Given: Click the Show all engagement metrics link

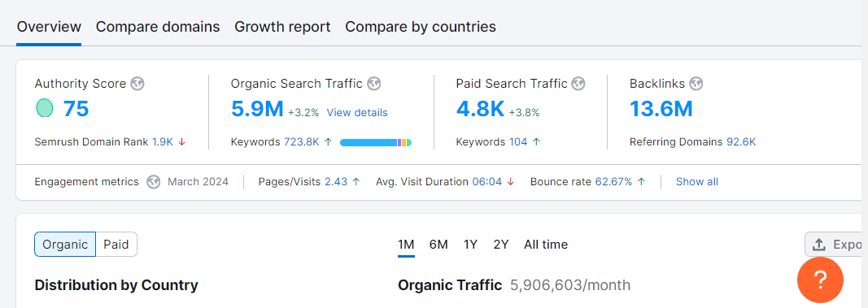Looking at the screenshot, I should (697, 182).
